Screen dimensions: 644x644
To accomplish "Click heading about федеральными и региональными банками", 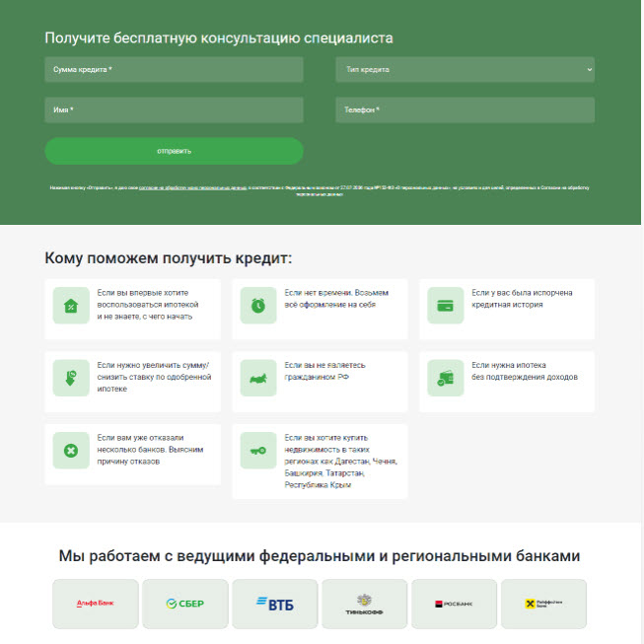I will pyautogui.click(x=320, y=556).
